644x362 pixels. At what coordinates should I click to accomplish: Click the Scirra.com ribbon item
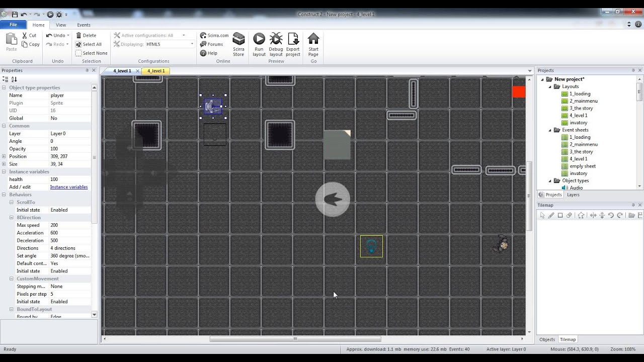[214, 35]
